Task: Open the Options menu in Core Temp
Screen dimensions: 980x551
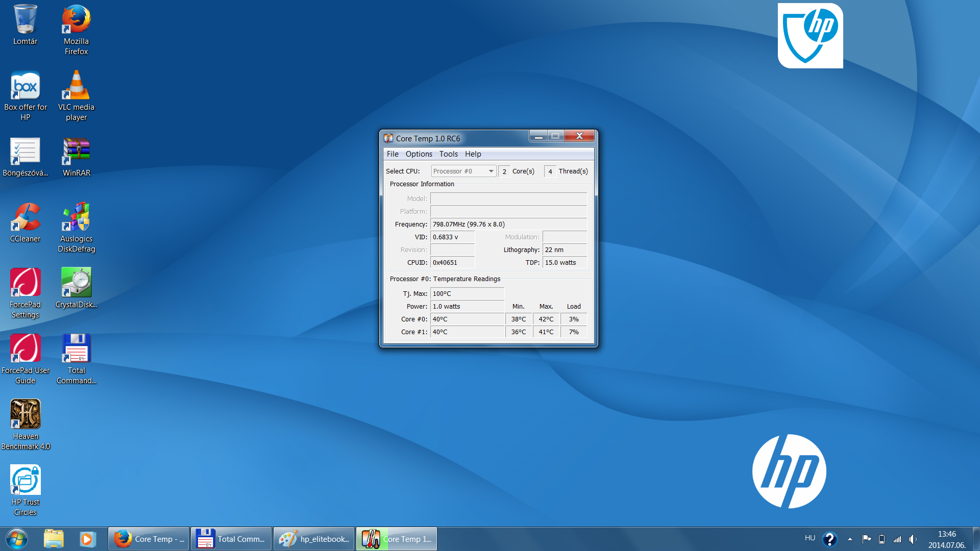Action: 419,154
